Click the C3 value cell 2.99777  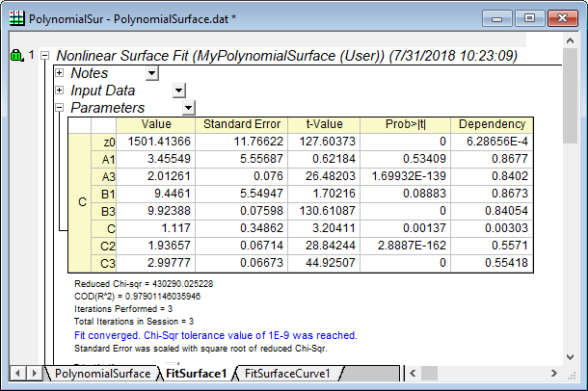155,263
